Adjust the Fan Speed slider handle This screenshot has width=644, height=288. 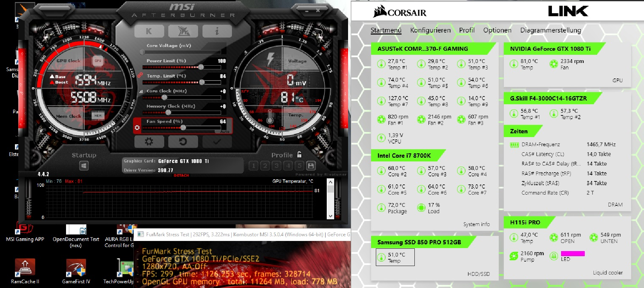tap(183, 128)
